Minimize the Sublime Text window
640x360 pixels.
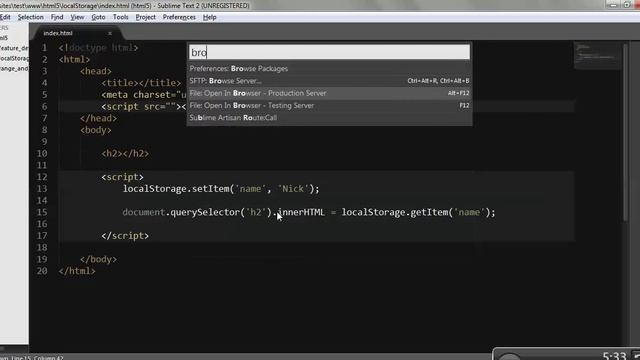tap(613, 5)
